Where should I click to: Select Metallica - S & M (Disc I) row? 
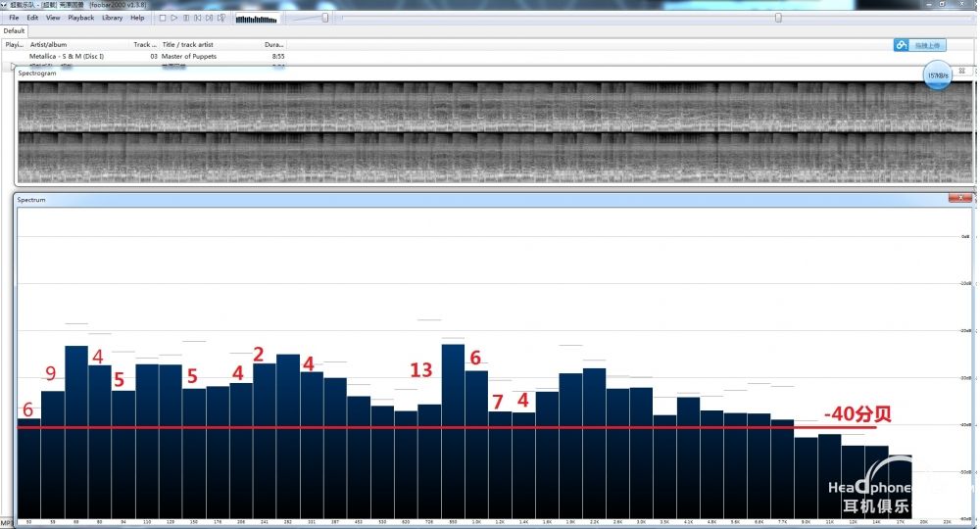[144, 56]
